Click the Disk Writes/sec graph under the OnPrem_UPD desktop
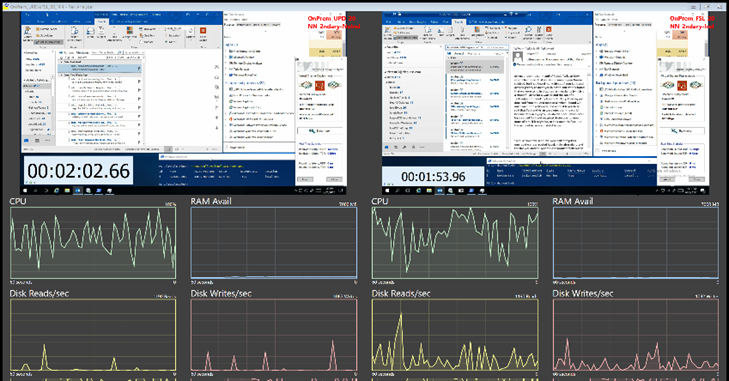The image size is (729, 381). tap(274, 335)
